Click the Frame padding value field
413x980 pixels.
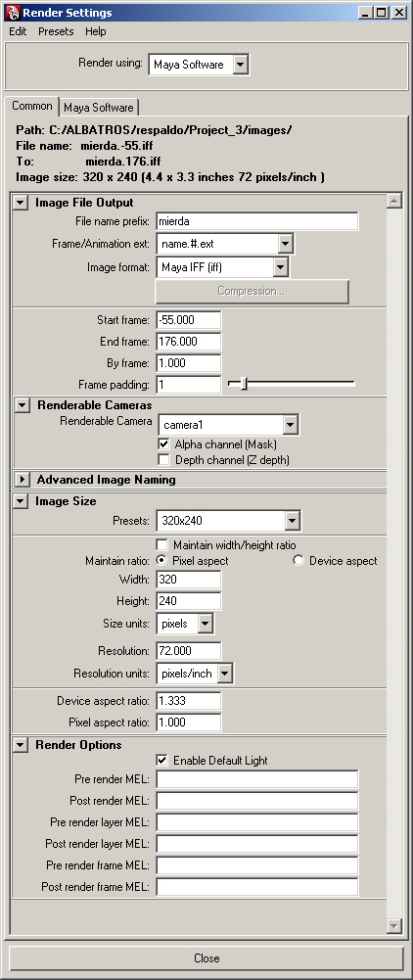(x=188, y=385)
